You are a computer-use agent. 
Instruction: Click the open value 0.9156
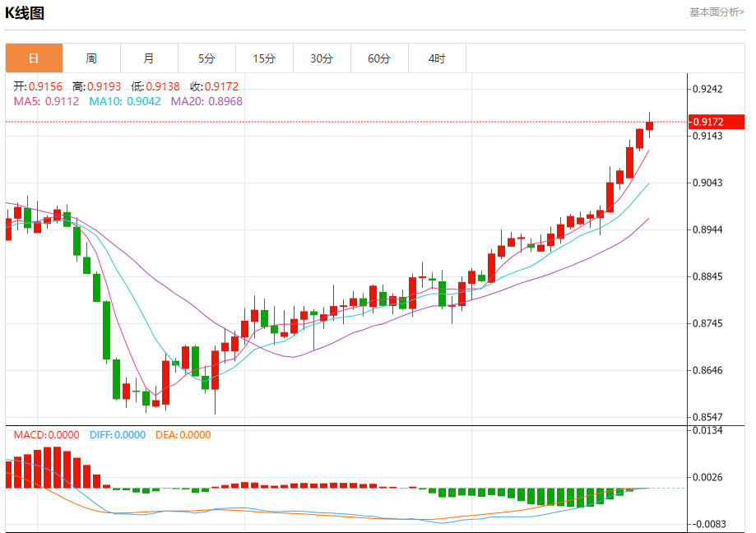point(45,86)
